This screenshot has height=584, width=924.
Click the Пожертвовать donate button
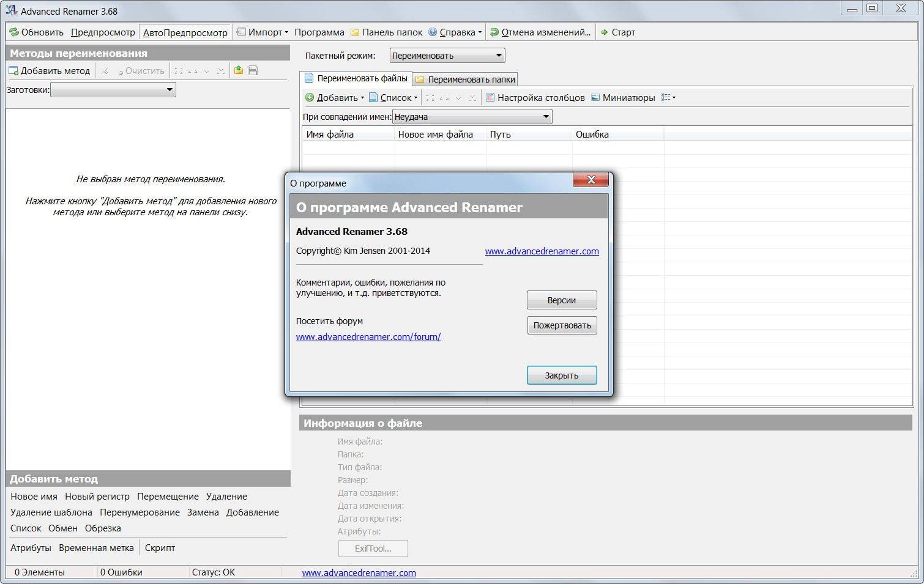562,325
